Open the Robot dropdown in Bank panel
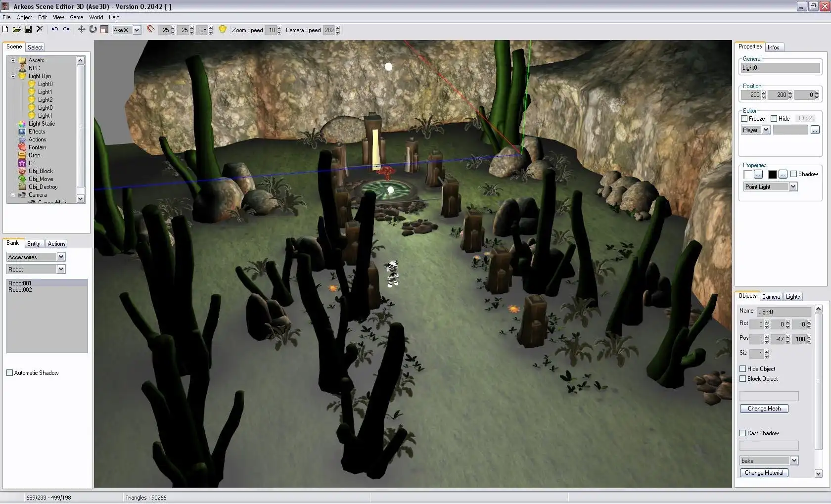 pyautogui.click(x=61, y=269)
